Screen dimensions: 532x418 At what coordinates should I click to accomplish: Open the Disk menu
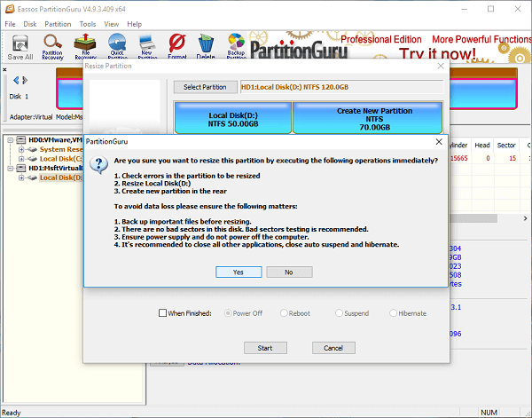pos(30,24)
